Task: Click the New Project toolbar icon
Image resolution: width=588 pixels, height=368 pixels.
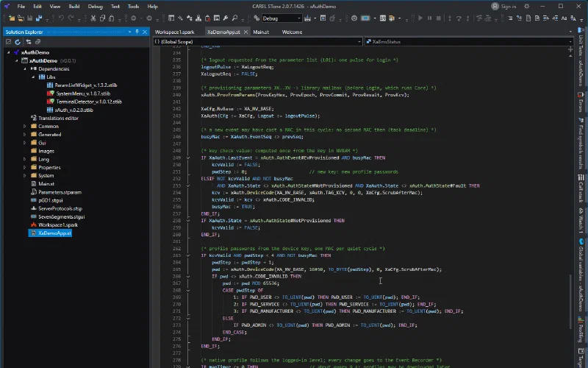Action: tap(12, 18)
